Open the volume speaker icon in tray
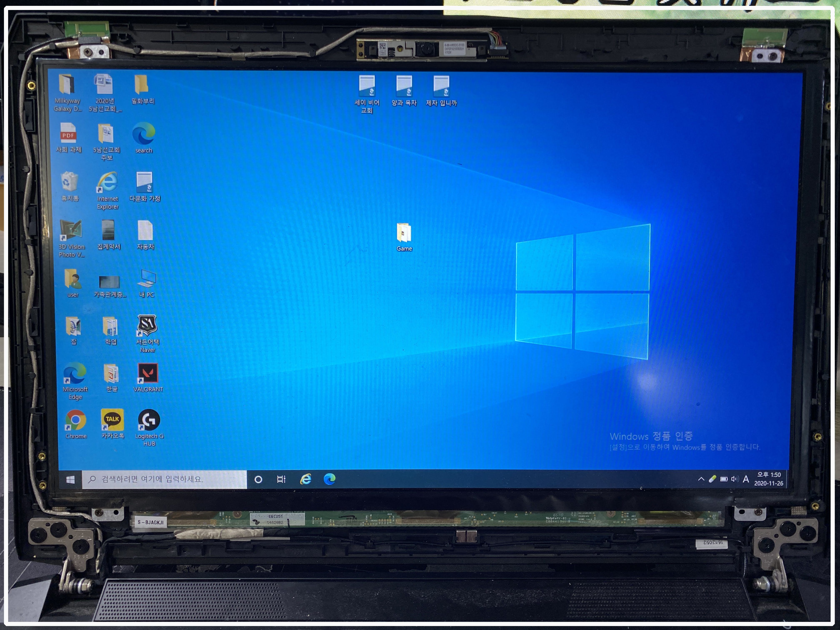Screen dimensions: 840x630 point(734,479)
